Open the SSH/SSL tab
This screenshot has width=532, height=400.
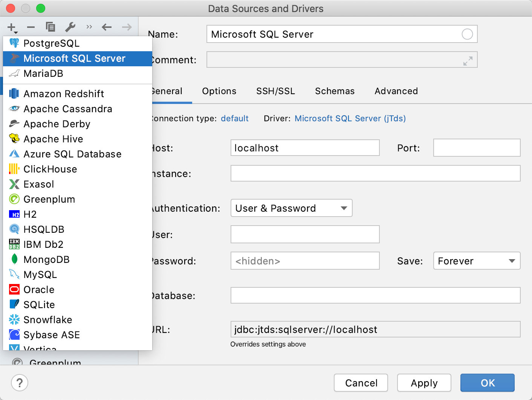coord(276,91)
